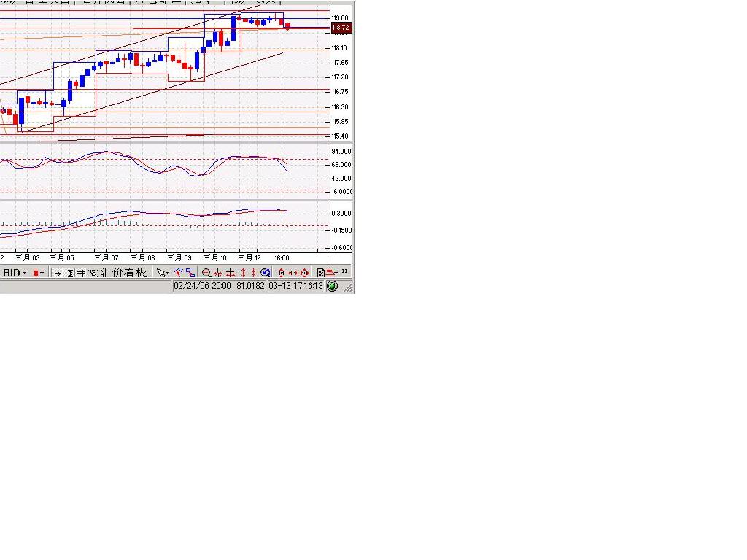Click the vertical expand arrows icon
Viewport: 747px width, 560px height.
(x=242, y=273)
